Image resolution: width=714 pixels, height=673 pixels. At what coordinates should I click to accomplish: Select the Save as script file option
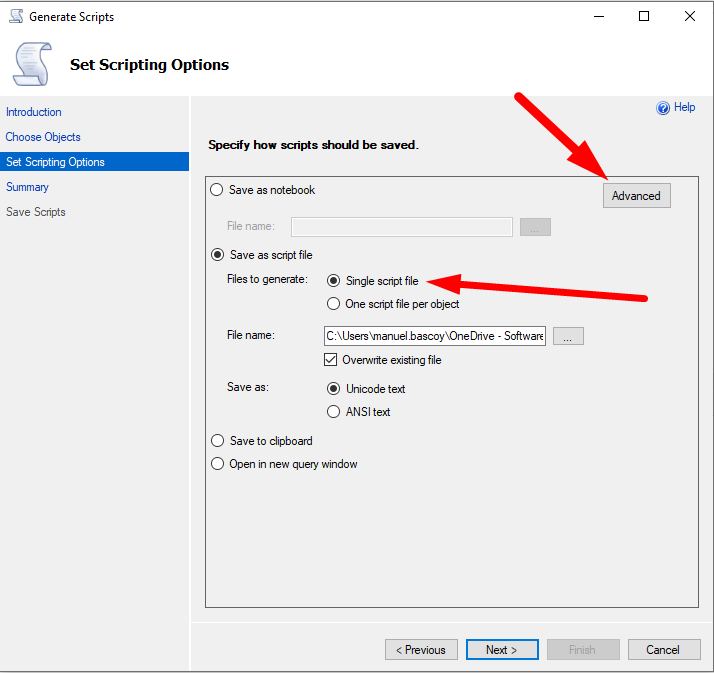(217, 255)
